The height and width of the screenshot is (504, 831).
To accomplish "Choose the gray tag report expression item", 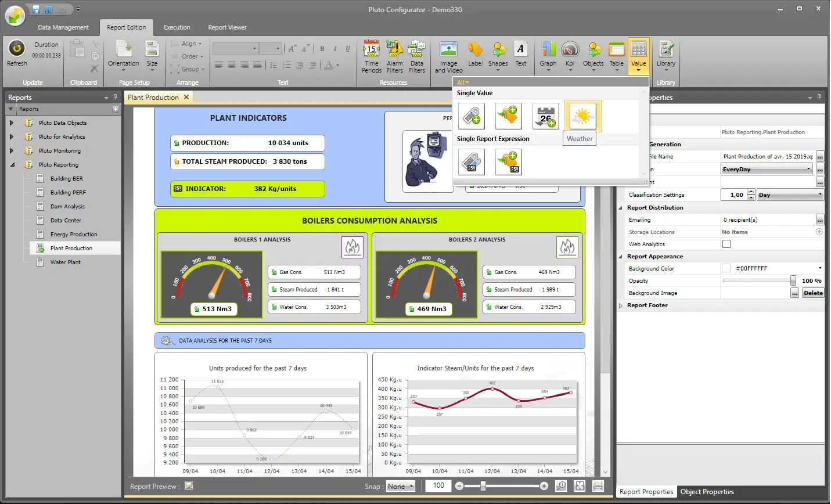I will tap(472, 161).
